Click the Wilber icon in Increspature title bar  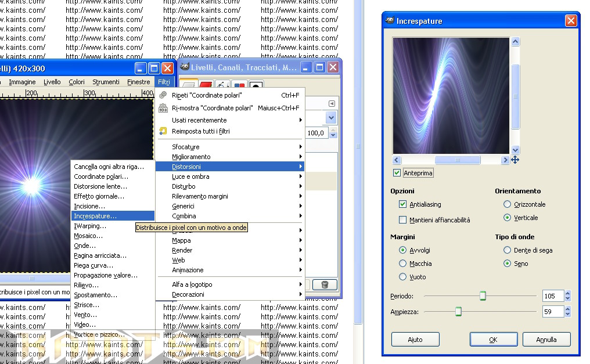pos(390,20)
